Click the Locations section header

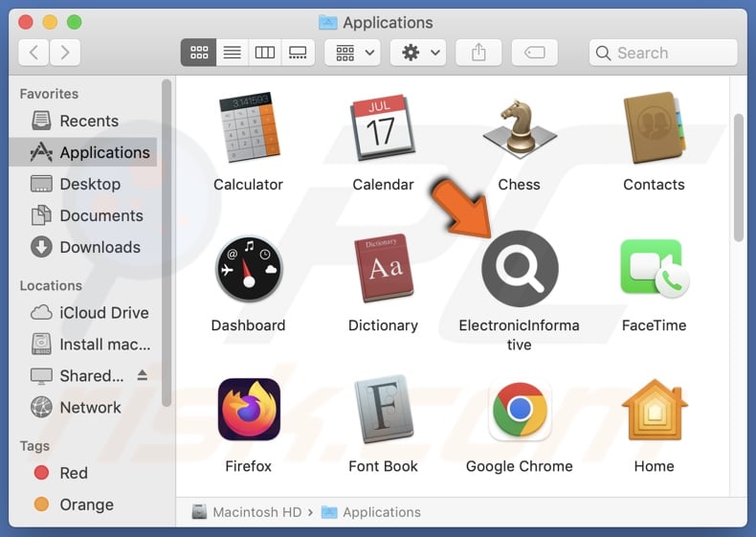pyautogui.click(x=51, y=285)
